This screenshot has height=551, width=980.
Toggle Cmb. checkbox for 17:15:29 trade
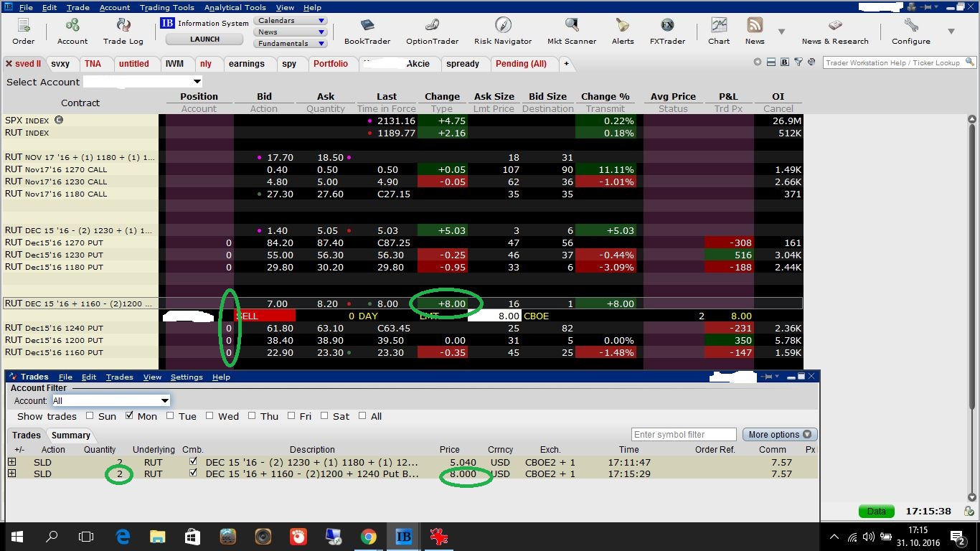pyautogui.click(x=192, y=474)
